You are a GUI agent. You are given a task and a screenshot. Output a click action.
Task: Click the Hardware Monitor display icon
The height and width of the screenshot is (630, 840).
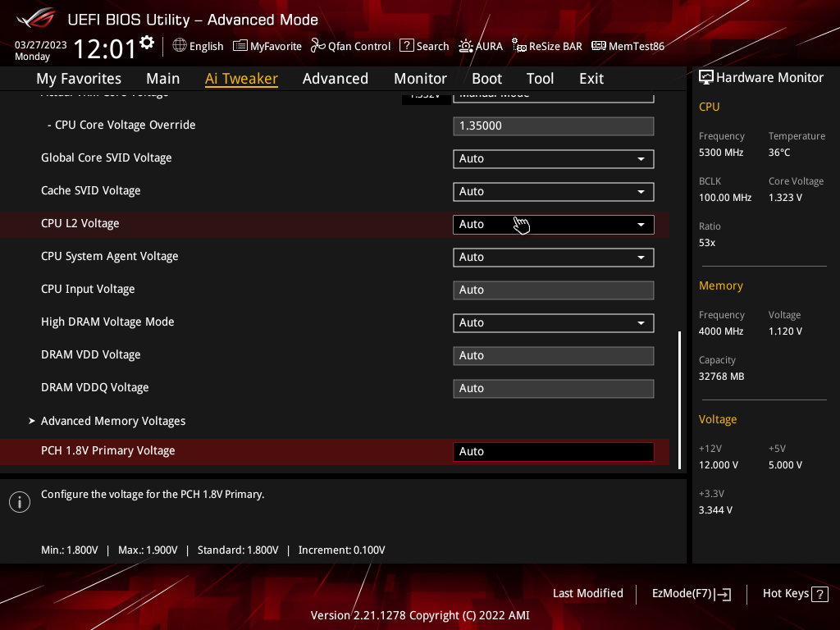706,78
